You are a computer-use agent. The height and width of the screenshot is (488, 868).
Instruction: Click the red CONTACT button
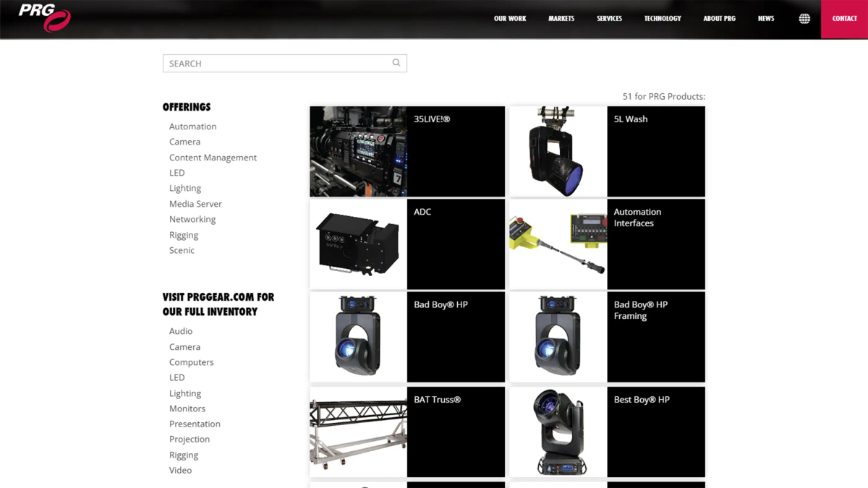coord(844,19)
